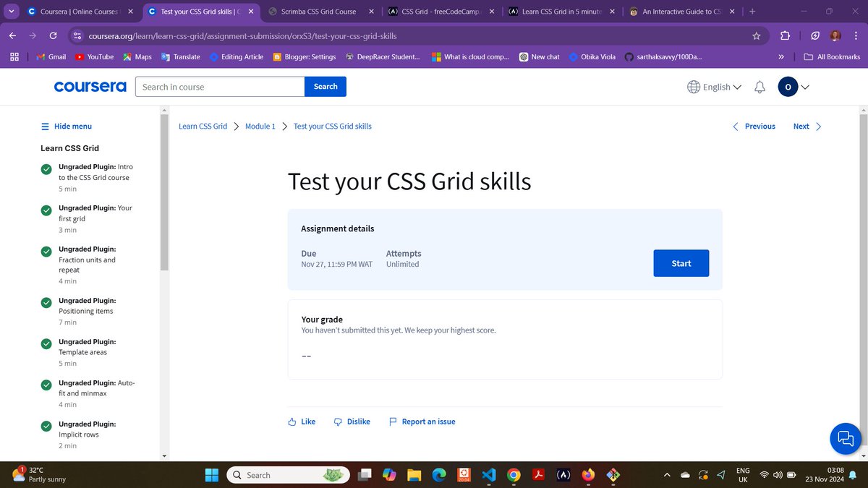Viewport: 868px width, 488px height.
Task: Open the Chrome three-dot menu
Action: coord(855,35)
